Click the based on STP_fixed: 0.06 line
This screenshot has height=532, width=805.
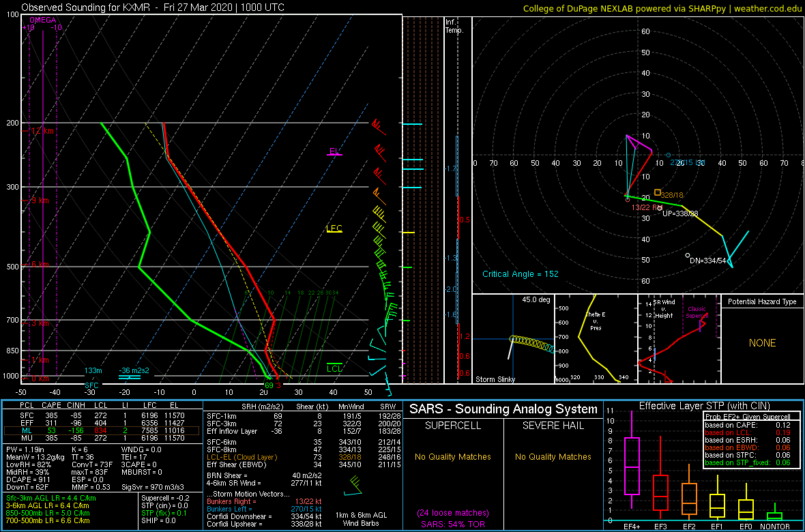pos(748,463)
